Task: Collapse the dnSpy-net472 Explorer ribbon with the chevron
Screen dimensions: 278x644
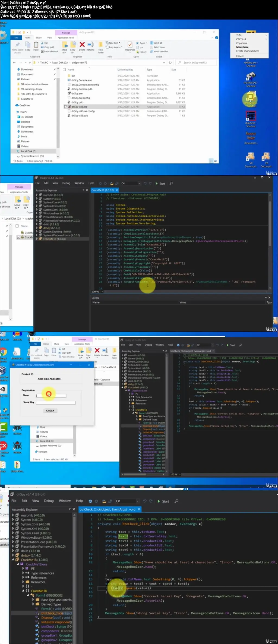Action: (x=212, y=38)
